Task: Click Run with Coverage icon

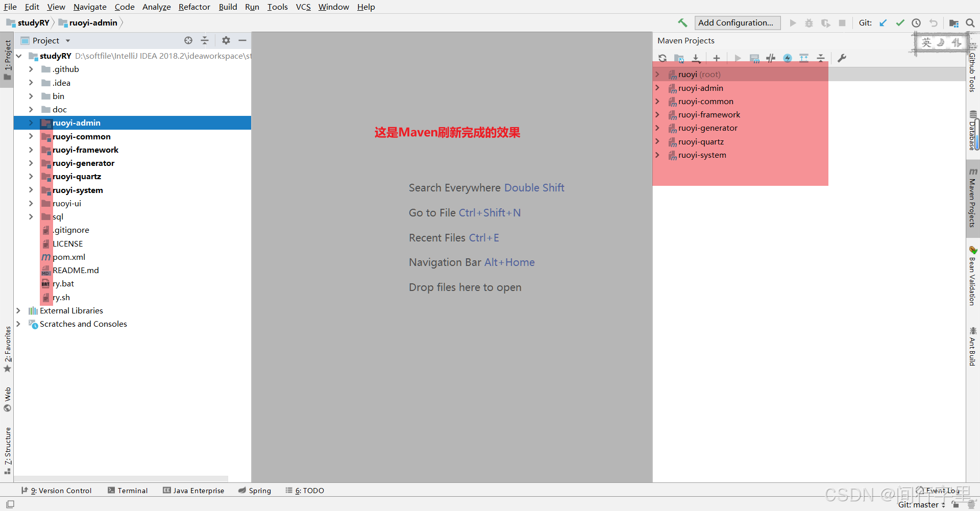Action: coord(825,23)
